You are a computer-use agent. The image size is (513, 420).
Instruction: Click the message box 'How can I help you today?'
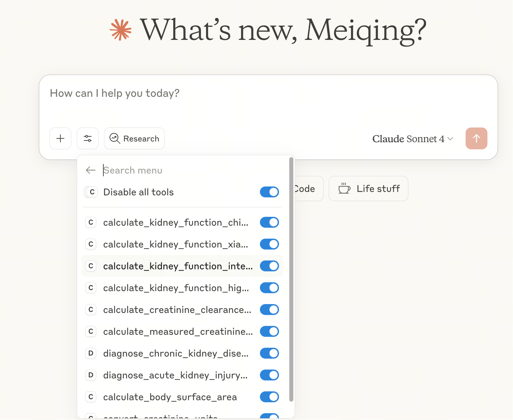268,93
